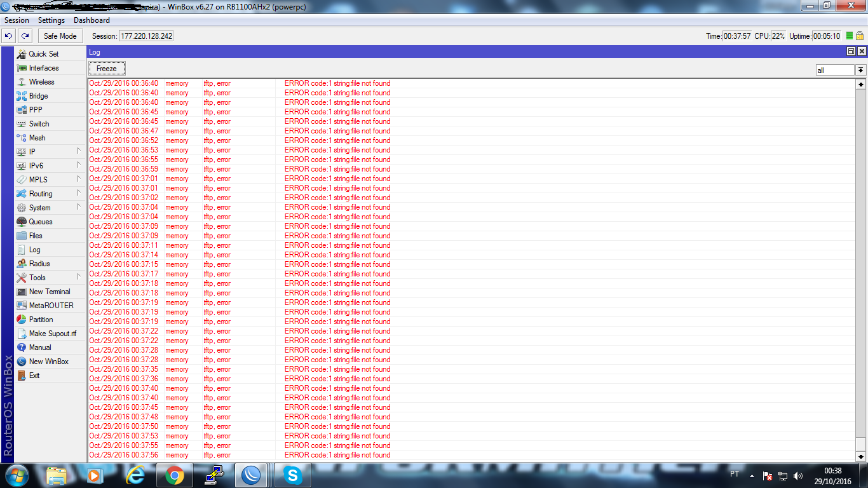
Task: Click the Routing menu icon
Action: [x=22, y=194]
